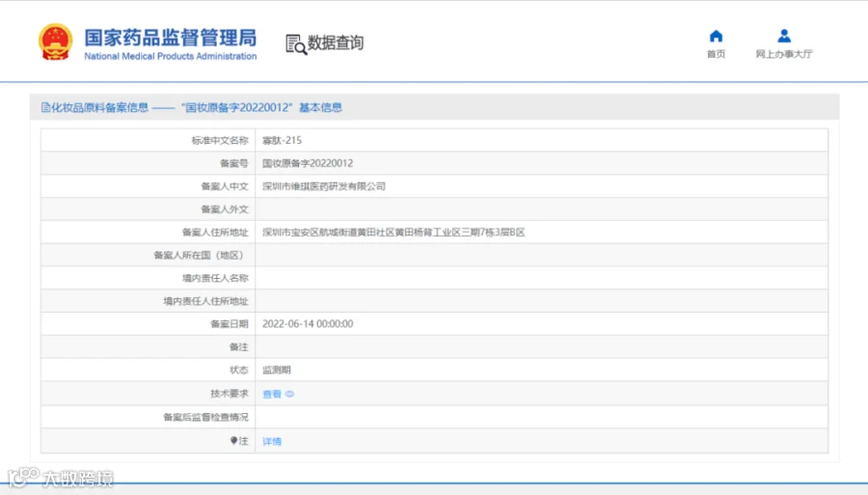868x495 pixels.
Task: Go to 首页 via home icon
Action: [x=716, y=36]
